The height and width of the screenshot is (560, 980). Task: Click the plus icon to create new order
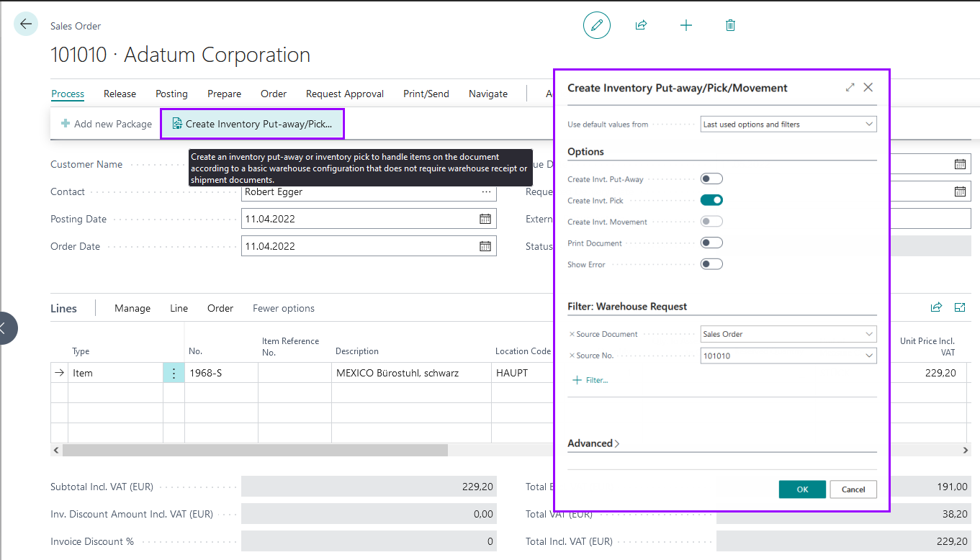686,25
